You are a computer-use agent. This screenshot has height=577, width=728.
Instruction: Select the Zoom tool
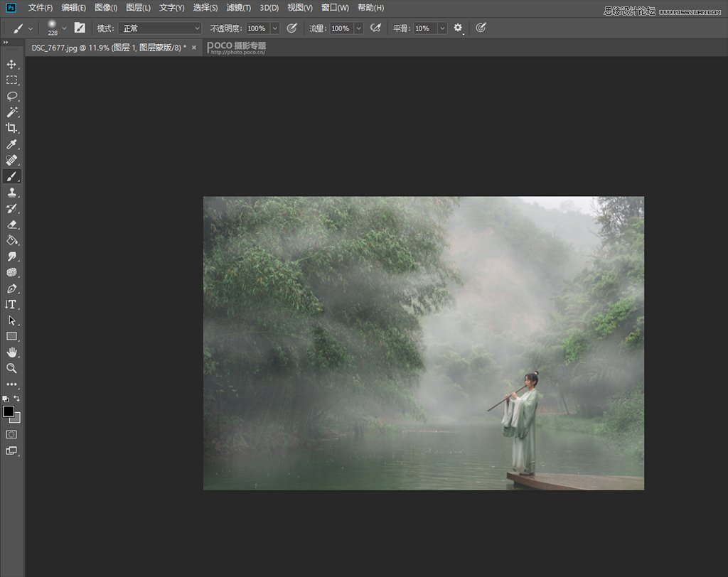11,368
